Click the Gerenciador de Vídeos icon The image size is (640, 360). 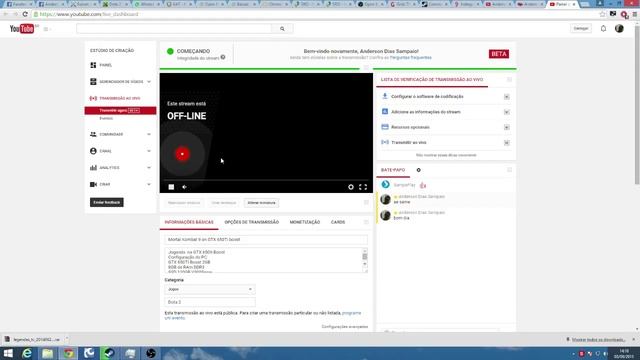(x=93, y=82)
